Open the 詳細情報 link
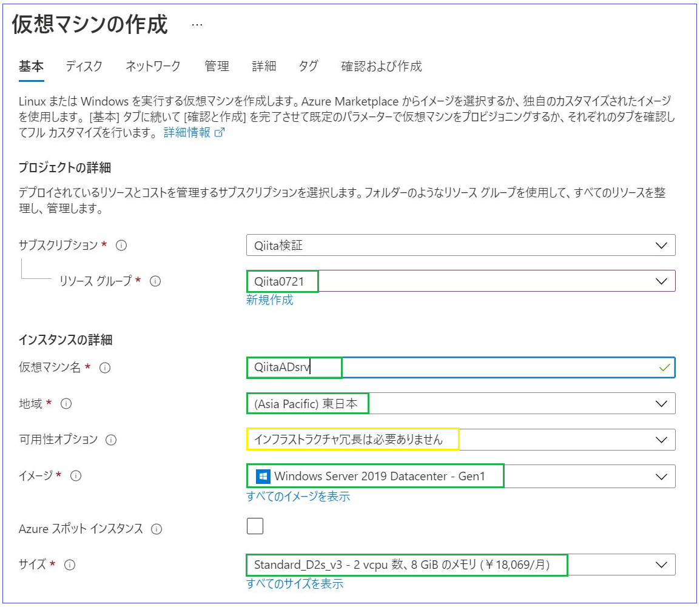The image size is (700, 607). (187, 133)
